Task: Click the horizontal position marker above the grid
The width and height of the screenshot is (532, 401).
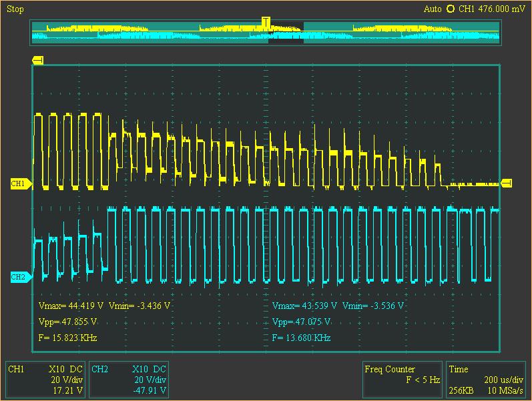Action: pos(37,61)
